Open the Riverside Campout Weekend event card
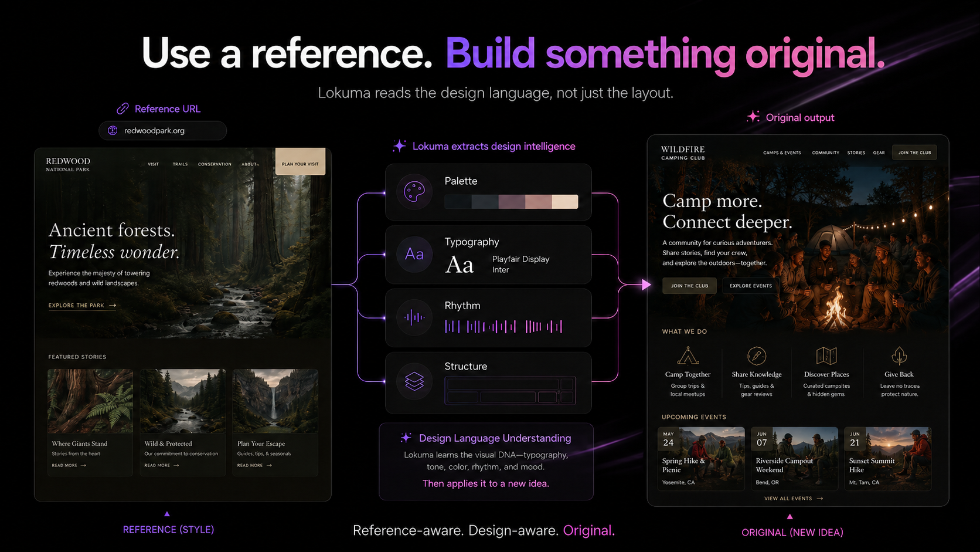The height and width of the screenshot is (552, 980). pos(795,459)
